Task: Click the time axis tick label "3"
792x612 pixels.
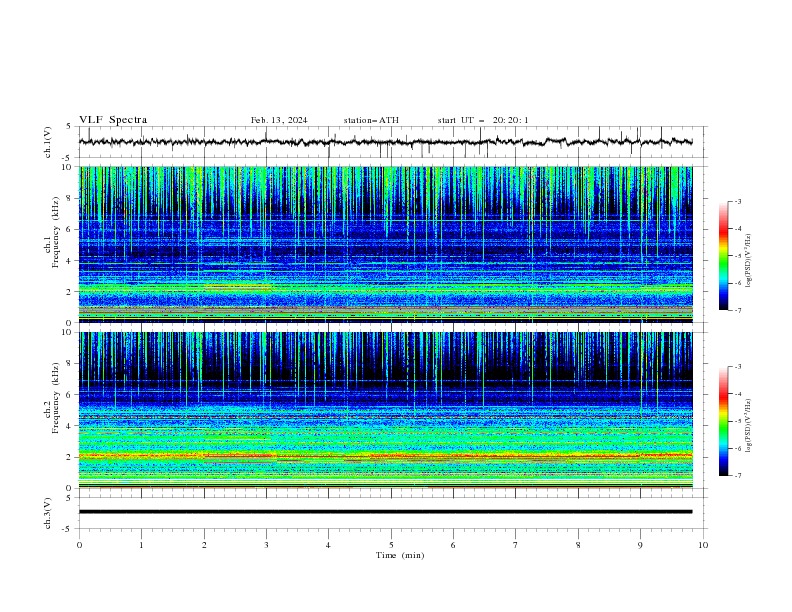Action: click(266, 545)
